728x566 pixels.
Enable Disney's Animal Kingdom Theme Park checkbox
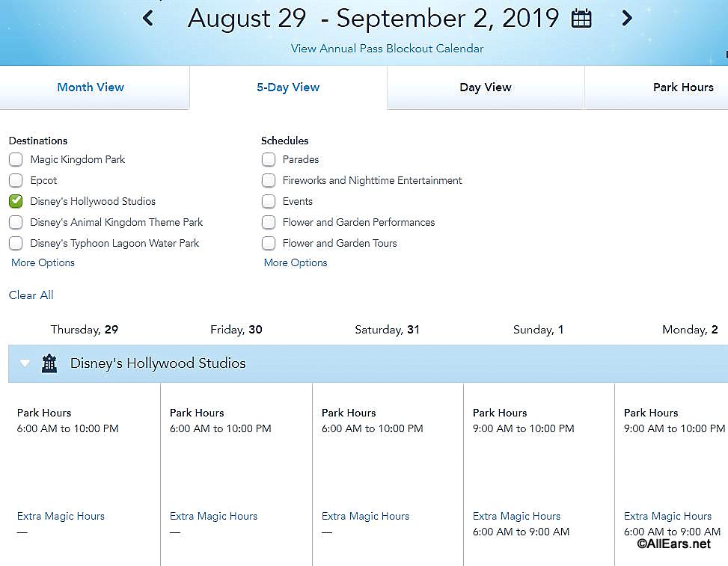coord(16,222)
